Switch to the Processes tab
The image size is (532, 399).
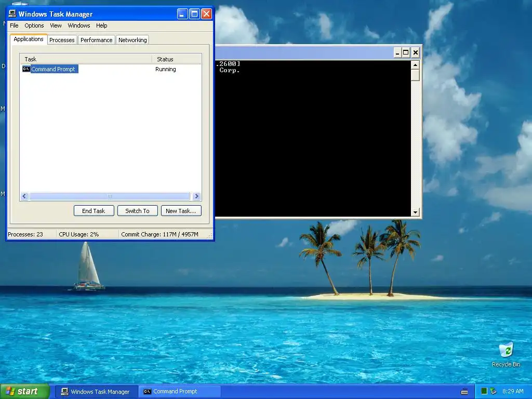[62, 40]
